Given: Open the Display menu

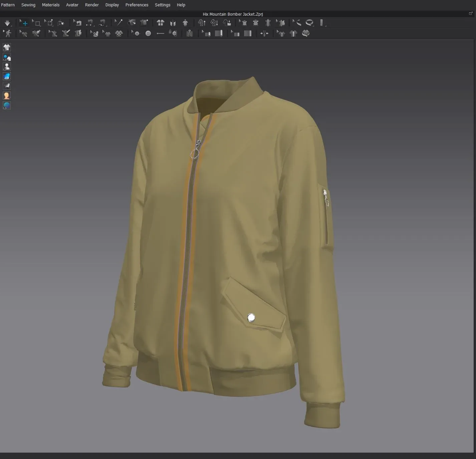Looking at the screenshot, I should tap(112, 5).
